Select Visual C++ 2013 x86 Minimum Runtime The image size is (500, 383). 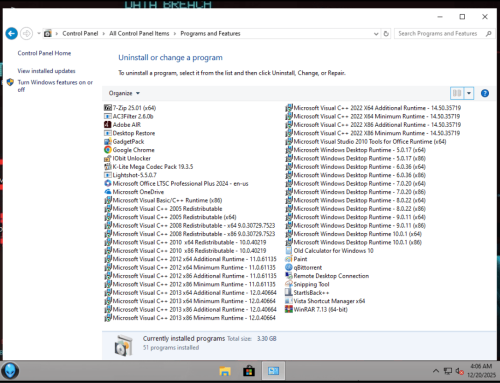pyautogui.click(x=190, y=318)
